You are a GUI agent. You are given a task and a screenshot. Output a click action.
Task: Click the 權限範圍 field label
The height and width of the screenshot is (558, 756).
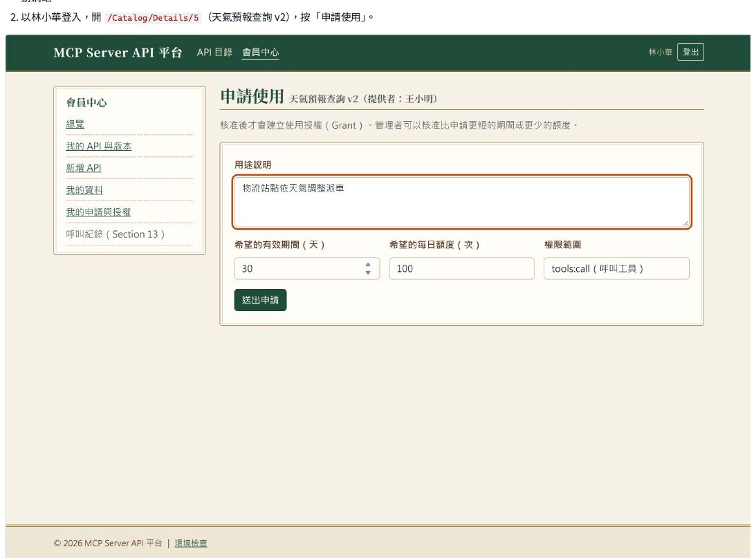pos(562,245)
